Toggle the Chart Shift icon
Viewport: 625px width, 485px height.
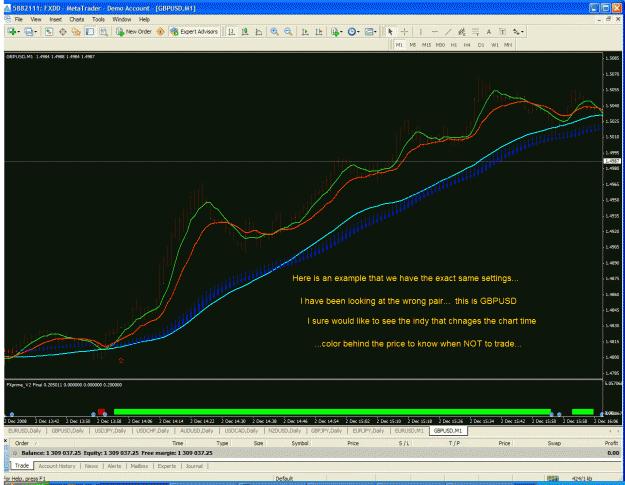(319, 31)
